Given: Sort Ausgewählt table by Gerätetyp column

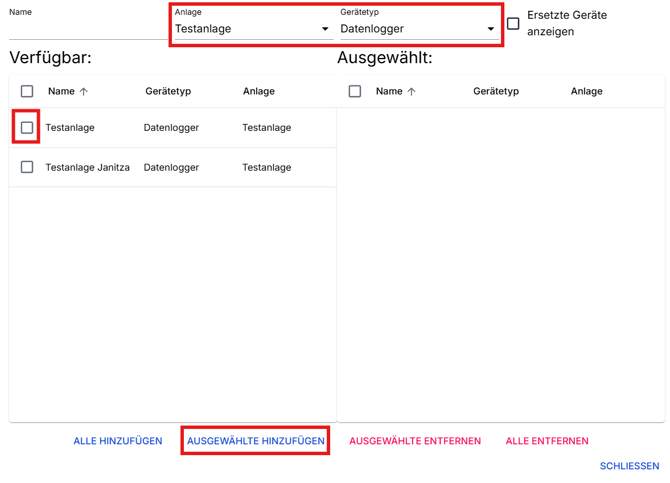Looking at the screenshot, I should coord(496,91).
